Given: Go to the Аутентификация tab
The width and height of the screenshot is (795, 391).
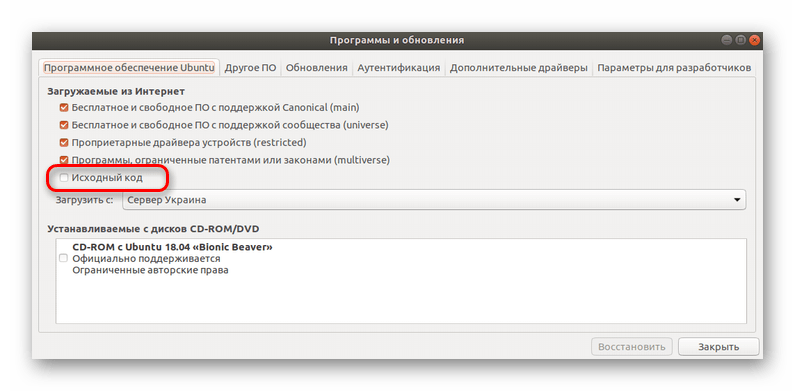Looking at the screenshot, I should [399, 68].
